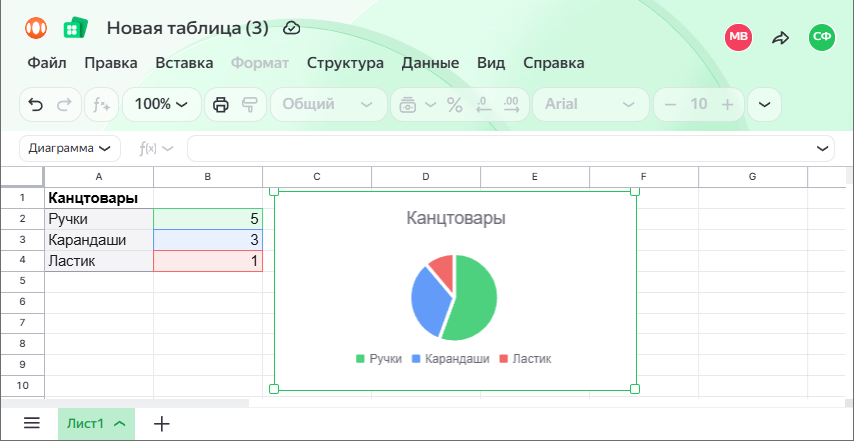Select cell containing Канцтовары
Viewport: 854px width, 441px height.
coord(99,198)
